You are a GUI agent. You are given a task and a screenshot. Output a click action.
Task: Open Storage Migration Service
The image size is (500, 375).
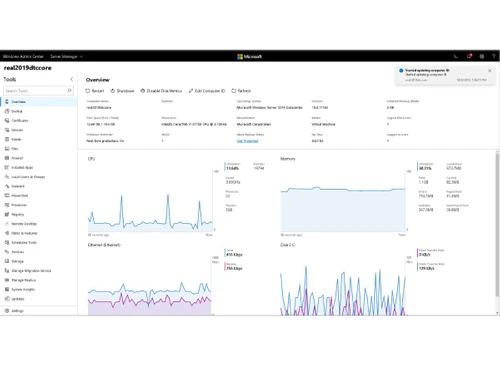coord(39,271)
